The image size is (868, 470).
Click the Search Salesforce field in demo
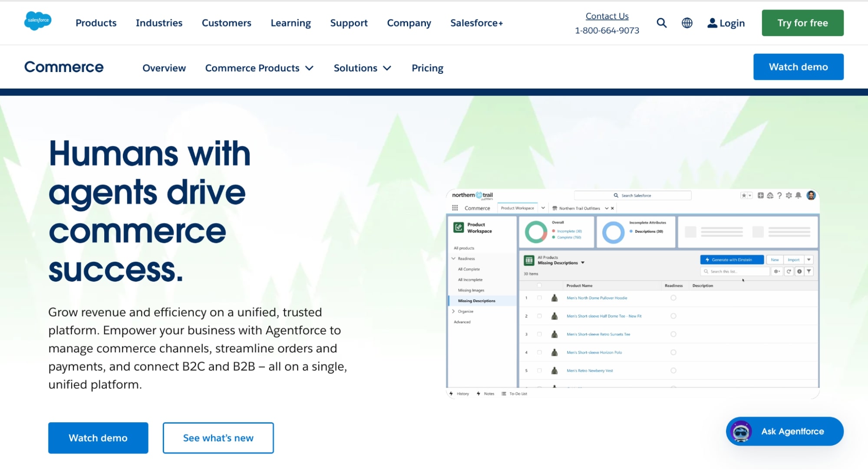pyautogui.click(x=633, y=195)
